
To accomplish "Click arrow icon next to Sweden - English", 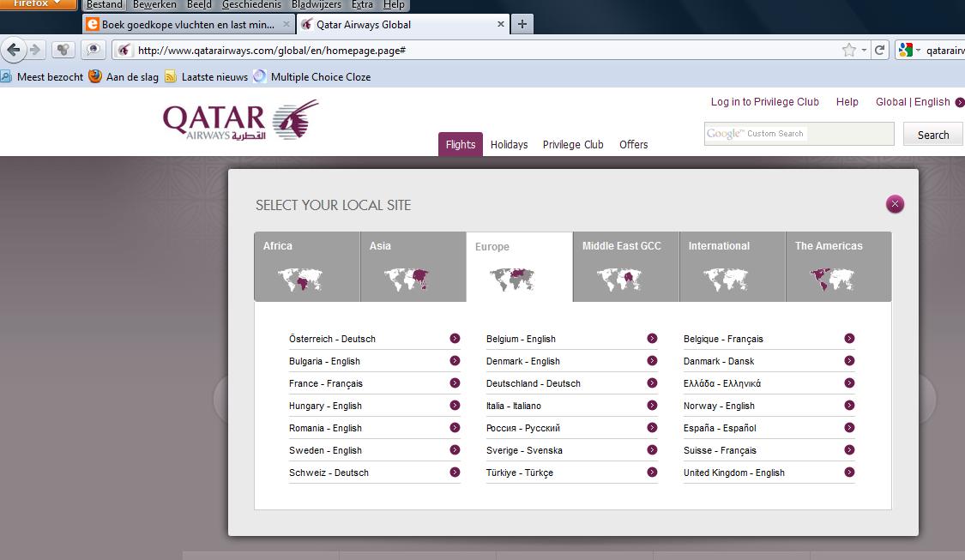I will 455,450.
